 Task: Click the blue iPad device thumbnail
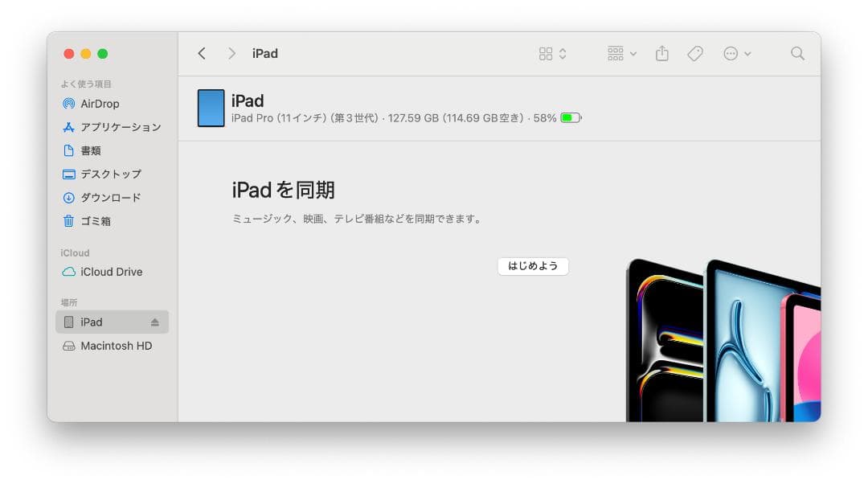(210, 108)
